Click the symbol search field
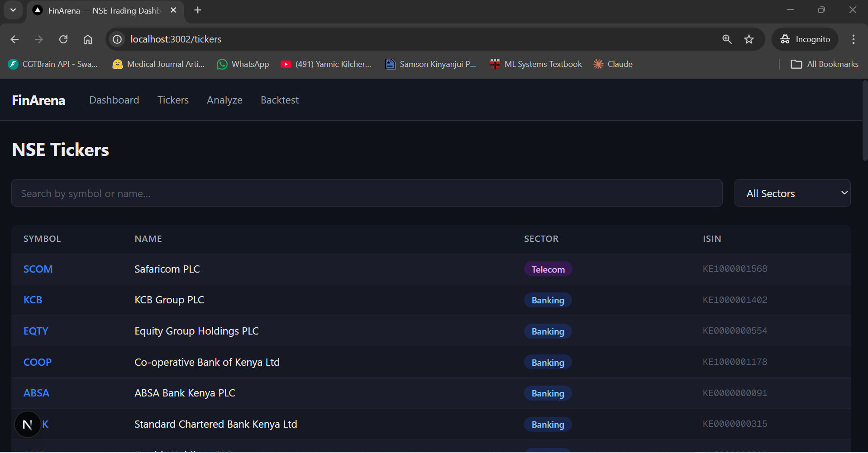Image resolution: width=868 pixels, height=453 pixels. click(367, 193)
